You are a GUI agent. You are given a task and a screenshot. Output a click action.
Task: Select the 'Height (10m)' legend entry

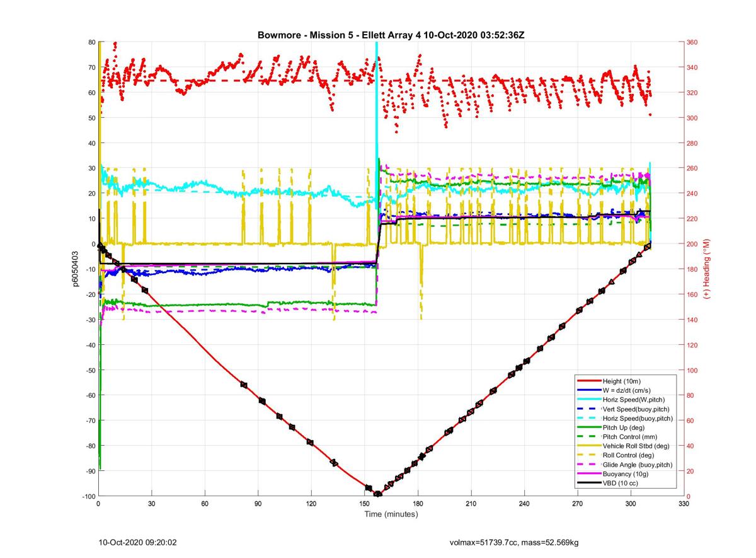(x=621, y=381)
